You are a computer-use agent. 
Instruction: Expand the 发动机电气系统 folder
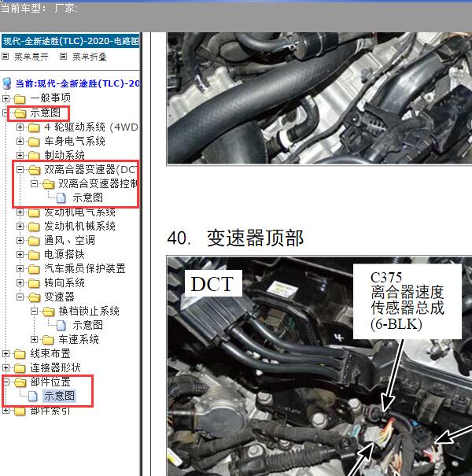tap(20, 212)
